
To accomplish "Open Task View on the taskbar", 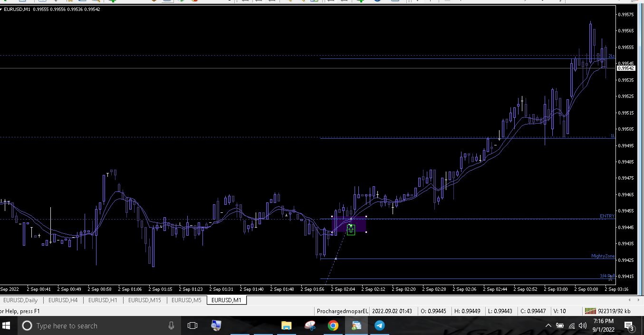I will pyautogui.click(x=192, y=325).
